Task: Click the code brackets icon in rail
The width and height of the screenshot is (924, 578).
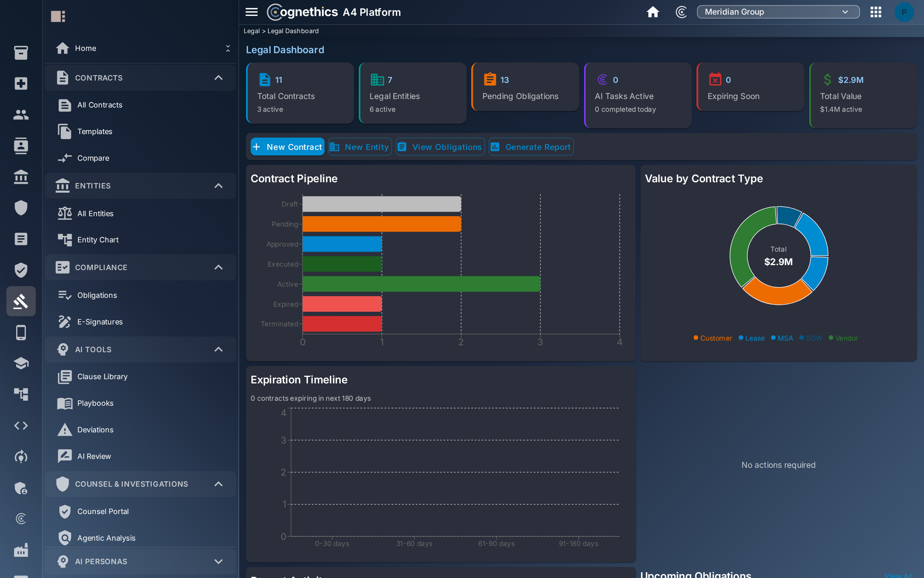Action: click(x=21, y=425)
